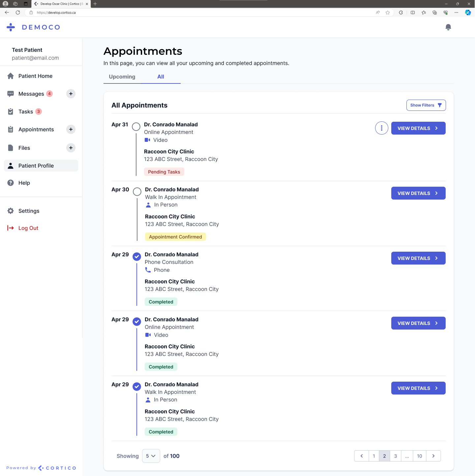Click the pagination ellipsis
Image resolution: width=475 pixels, height=476 pixels.
tap(407, 456)
